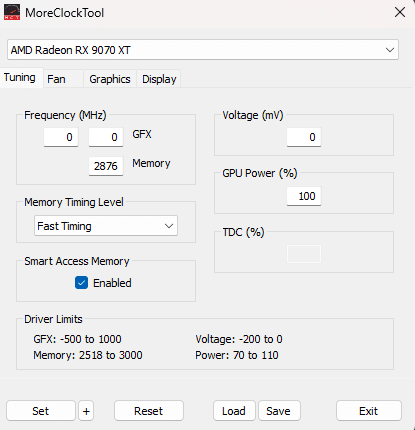415x430 pixels.
Task: Focus the Memory frequency field showing 2876
Action: pos(106,166)
